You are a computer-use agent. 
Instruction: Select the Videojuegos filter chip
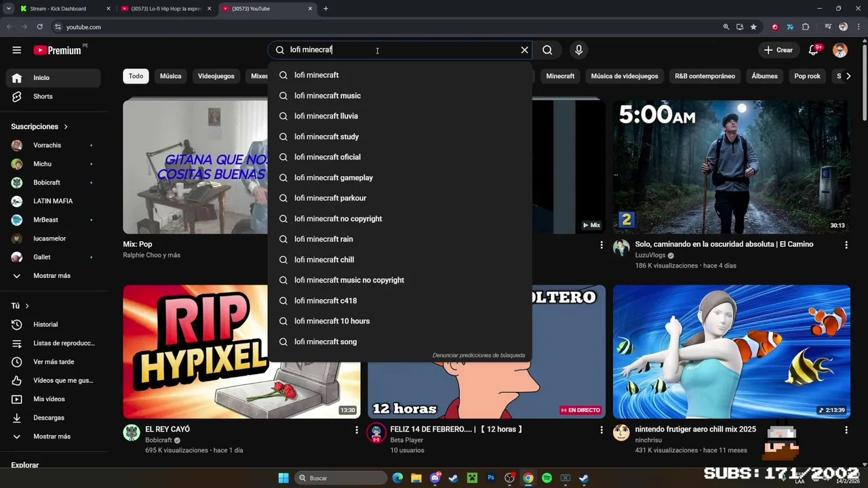point(216,76)
